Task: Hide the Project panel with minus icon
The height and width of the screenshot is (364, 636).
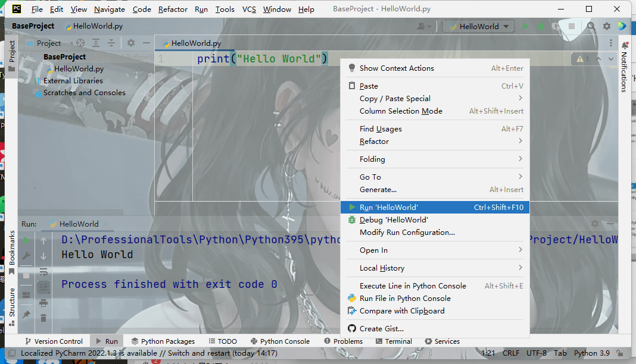Action: click(146, 43)
